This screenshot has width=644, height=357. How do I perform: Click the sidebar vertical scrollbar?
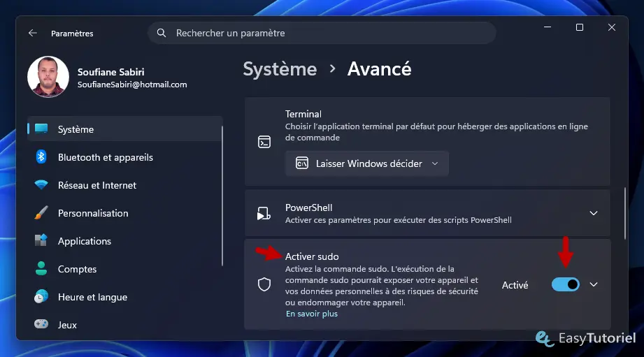pyautogui.click(x=222, y=196)
